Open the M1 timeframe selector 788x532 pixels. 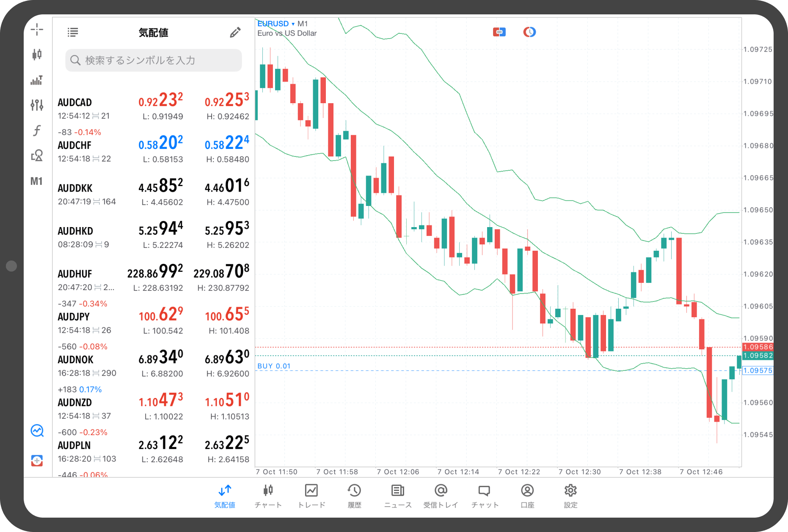coord(37,181)
